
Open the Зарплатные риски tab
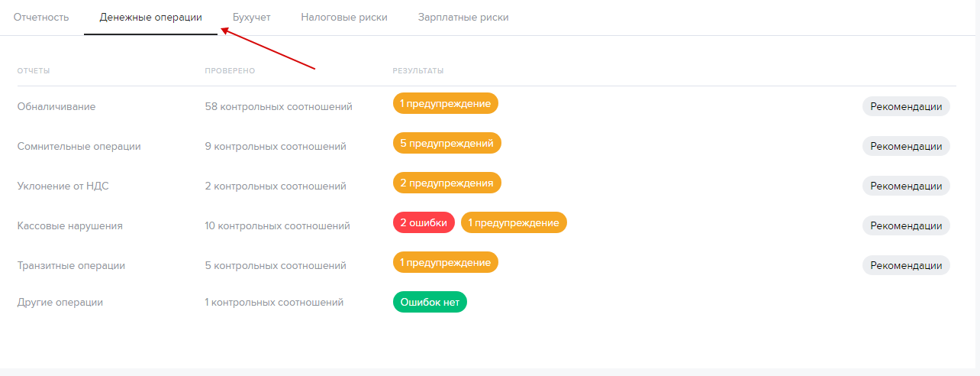pos(463,18)
